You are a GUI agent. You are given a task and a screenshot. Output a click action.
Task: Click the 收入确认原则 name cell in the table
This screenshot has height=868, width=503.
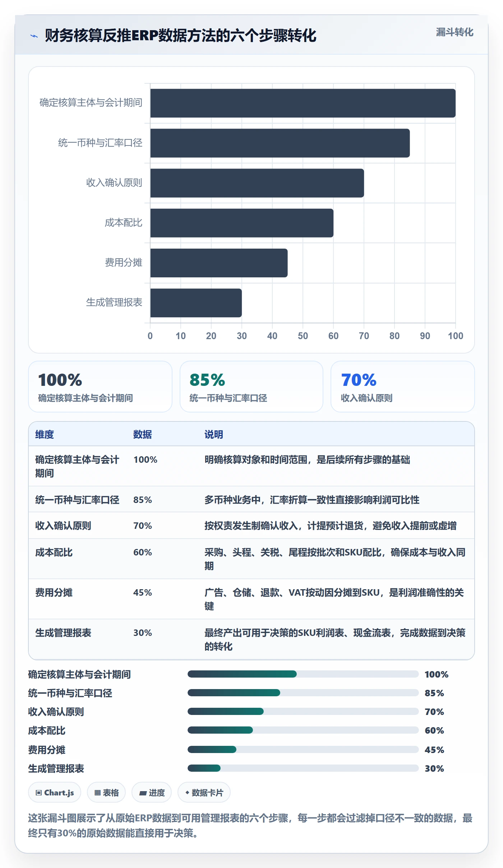tap(63, 526)
